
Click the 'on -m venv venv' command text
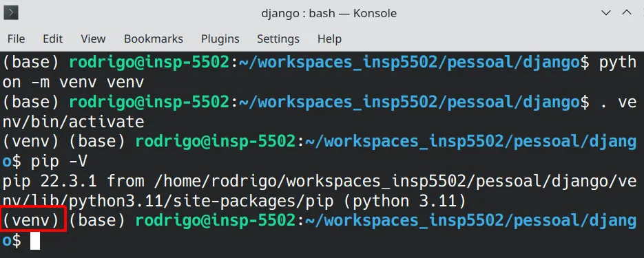[x=73, y=82]
